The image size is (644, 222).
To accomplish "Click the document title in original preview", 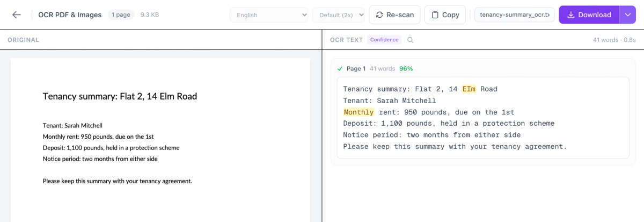I will [120, 97].
